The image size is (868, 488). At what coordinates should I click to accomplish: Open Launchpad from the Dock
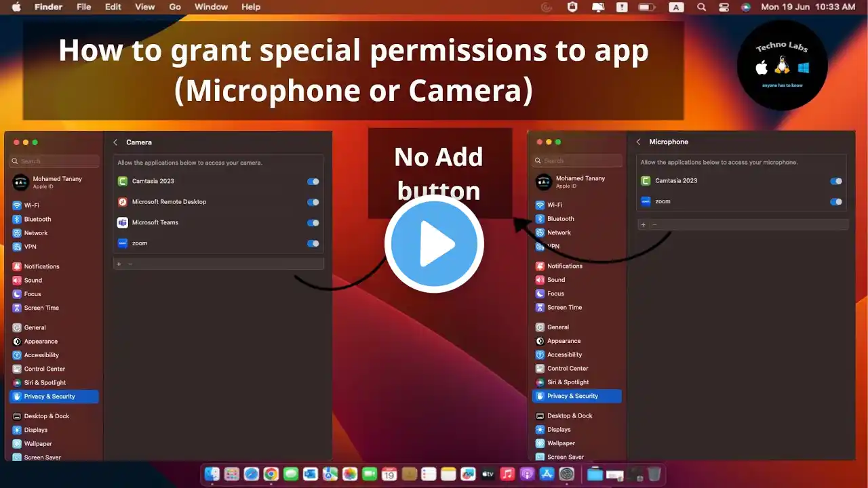click(231, 474)
